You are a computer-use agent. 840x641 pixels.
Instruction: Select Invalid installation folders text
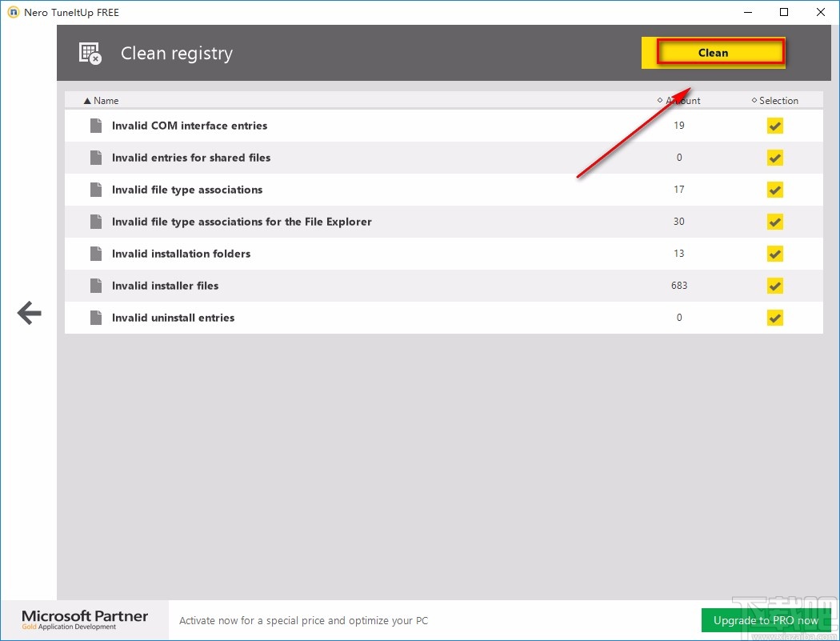[181, 254]
